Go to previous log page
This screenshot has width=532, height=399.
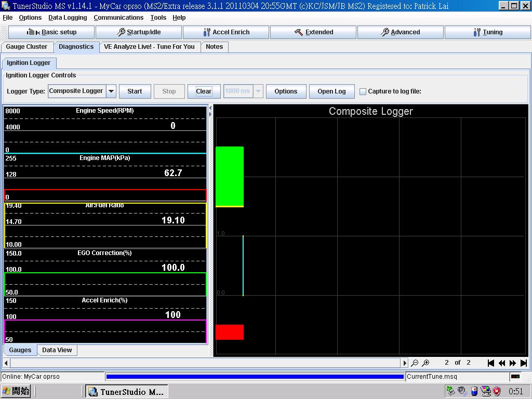pyautogui.click(x=502, y=363)
